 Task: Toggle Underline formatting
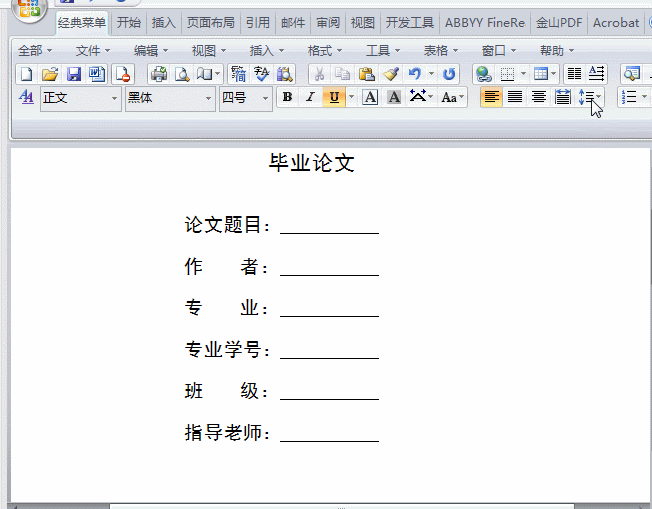(334, 98)
